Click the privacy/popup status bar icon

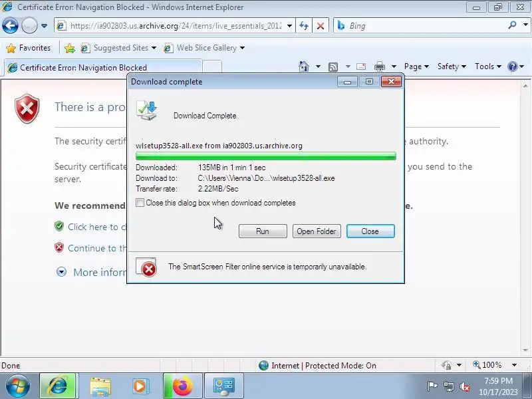(446, 365)
